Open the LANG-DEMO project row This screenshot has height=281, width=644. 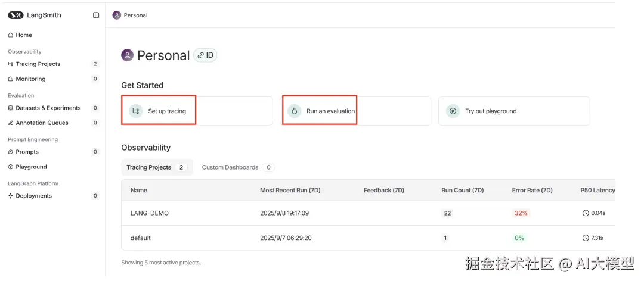[150, 213]
